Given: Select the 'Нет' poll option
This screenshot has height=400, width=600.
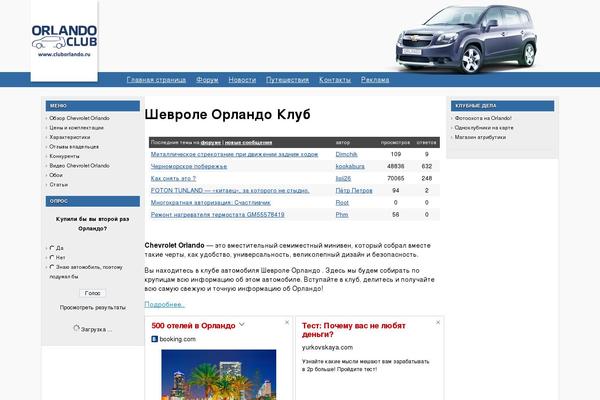Looking at the screenshot, I should [x=52, y=258].
